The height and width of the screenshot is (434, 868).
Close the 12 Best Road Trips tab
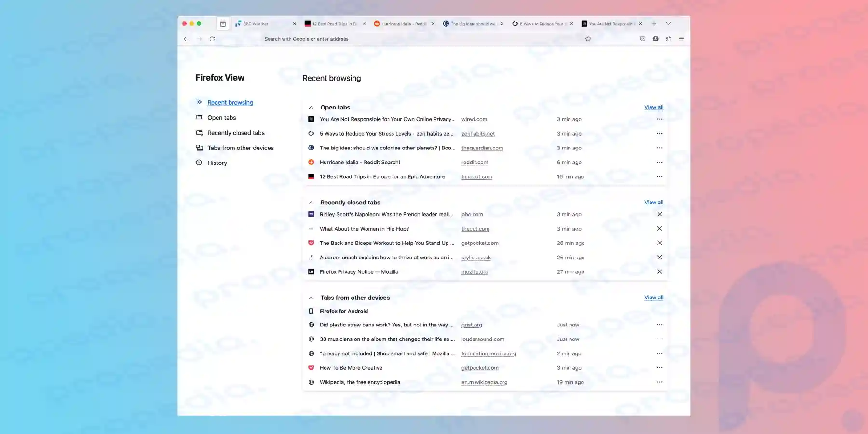(364, 24)
